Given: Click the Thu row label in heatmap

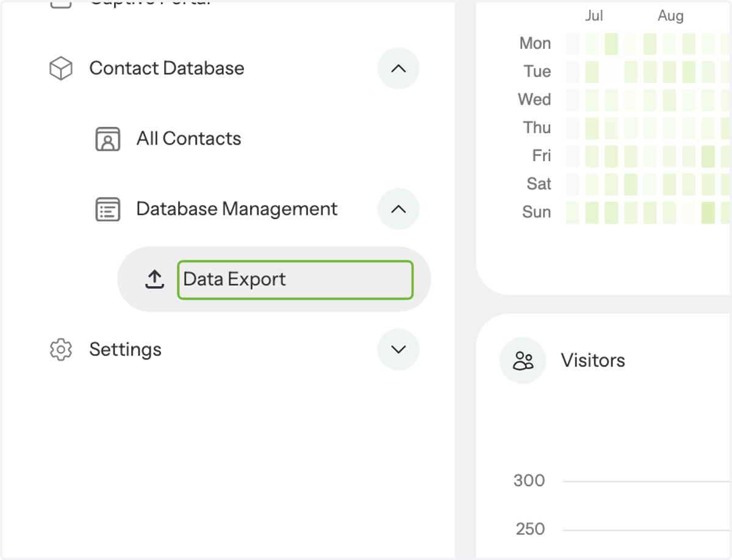Looking at the screenshot, I should point(537,127).
